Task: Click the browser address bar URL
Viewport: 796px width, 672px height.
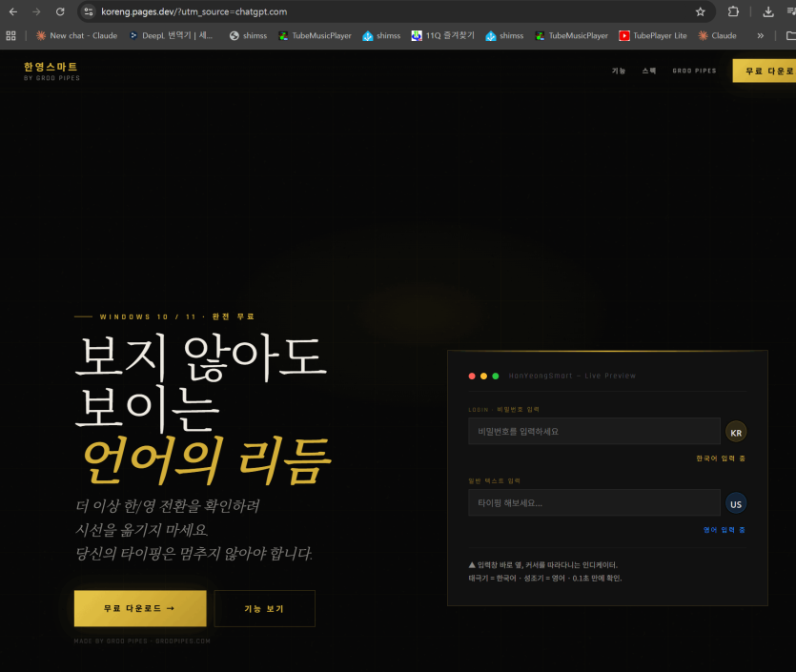Action: (194, 11)
